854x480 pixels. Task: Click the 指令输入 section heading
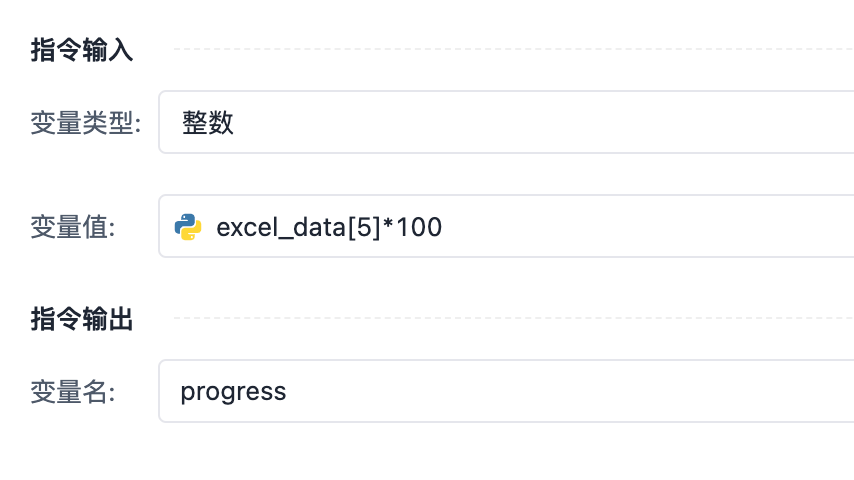pos(82,51)
